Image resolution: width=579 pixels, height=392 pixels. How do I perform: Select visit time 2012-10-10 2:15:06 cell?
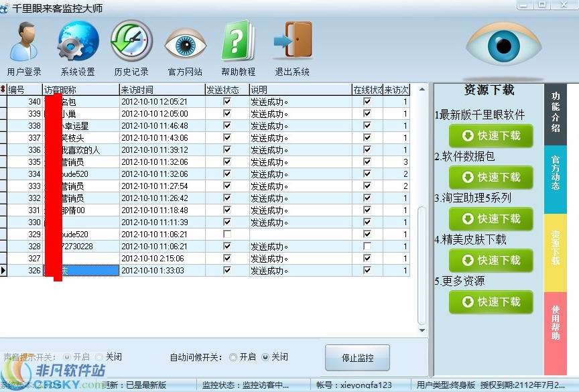(x=162, y=259)
